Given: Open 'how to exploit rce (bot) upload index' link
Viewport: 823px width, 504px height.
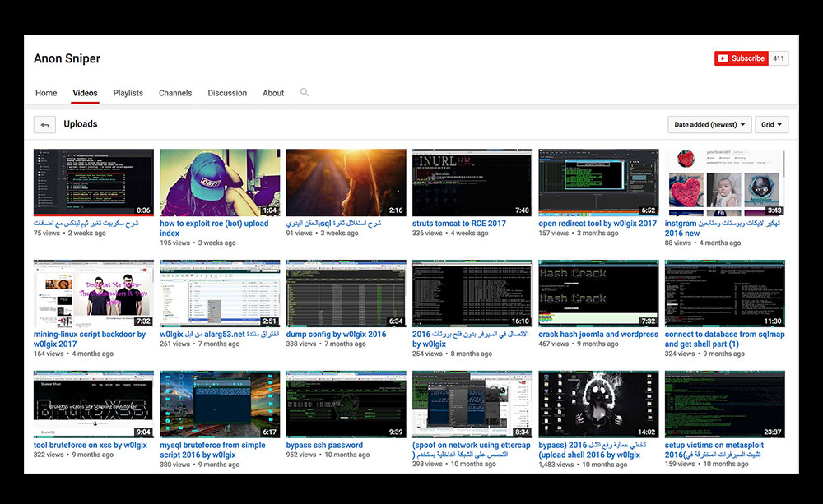Looking at the screenshot, I should pyautogui.click(x=213, y=224).
